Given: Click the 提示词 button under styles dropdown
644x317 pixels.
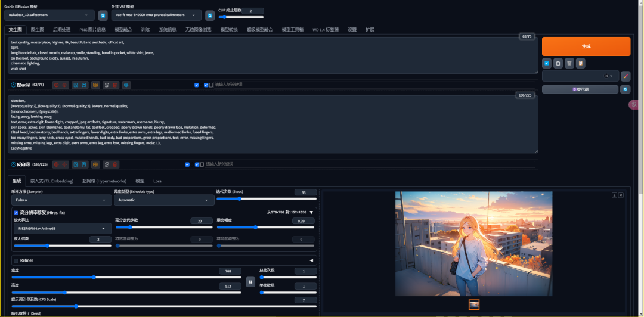Looking at the screenshot, I should (x=580, y=89).
